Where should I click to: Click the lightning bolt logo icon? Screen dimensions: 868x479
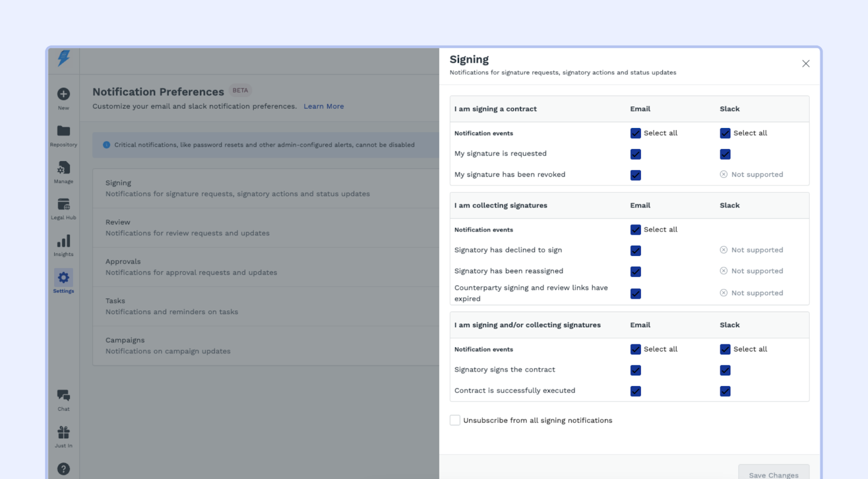click(x=63, y=58)
